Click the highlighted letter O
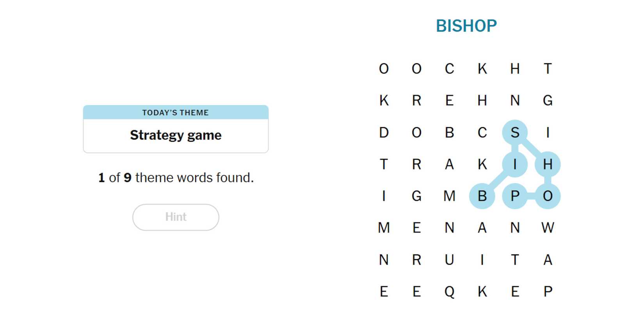The width and height of the screenshot is (644, 322). tap(548, 196)
